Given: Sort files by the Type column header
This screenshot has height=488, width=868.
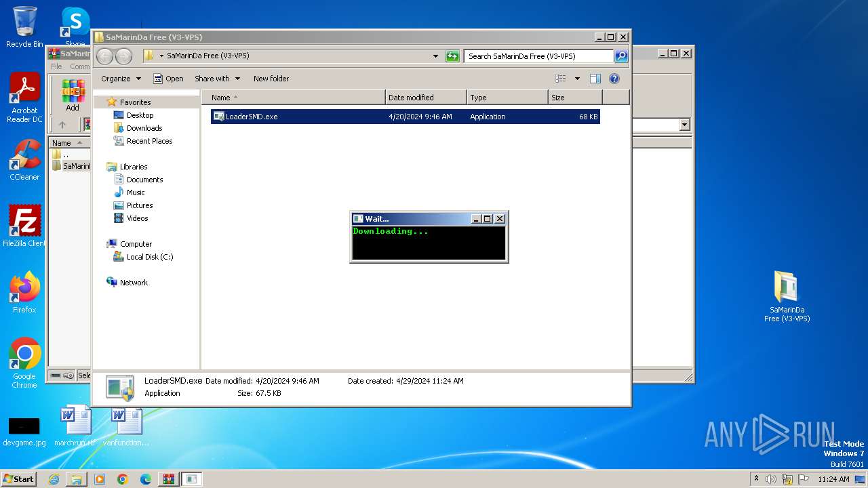Looking at the screenshot, I should [507, 98].
